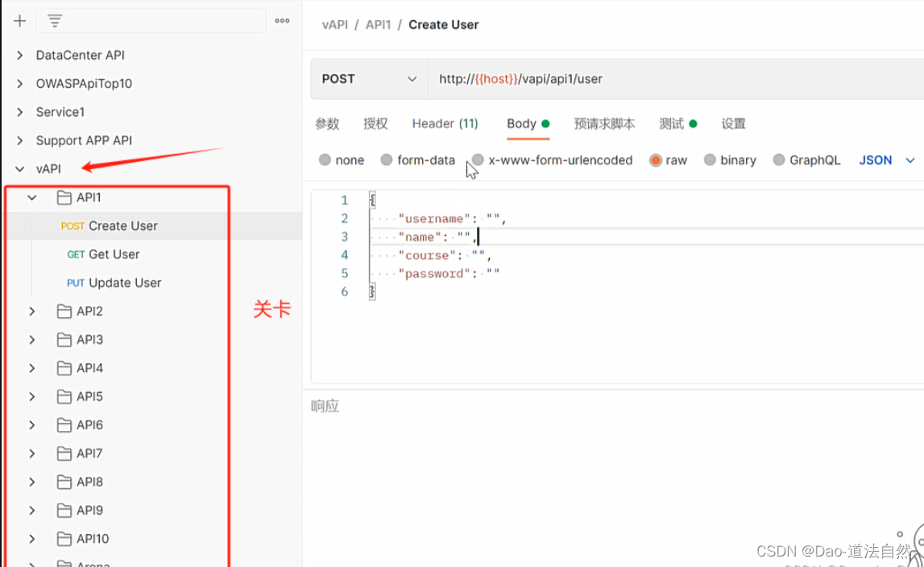
Task: Click the + icon to create a new collection
Action: tap(19, 21)
